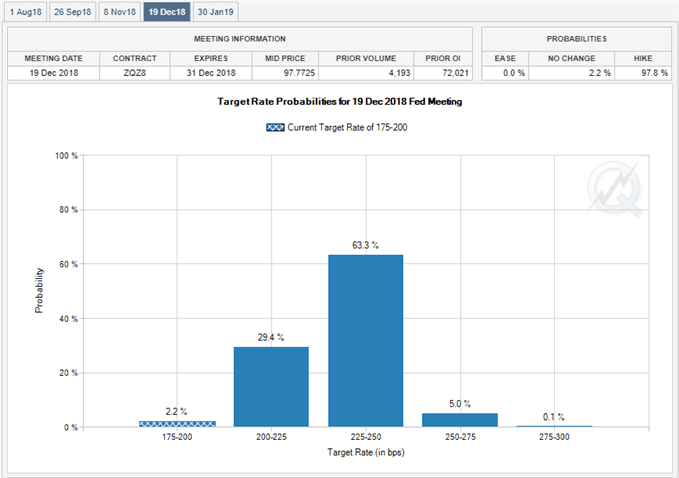Click the MID PRICE column header
Image resolution: width=679 pixels, height=478 pixels.
(x=285, y=58)
